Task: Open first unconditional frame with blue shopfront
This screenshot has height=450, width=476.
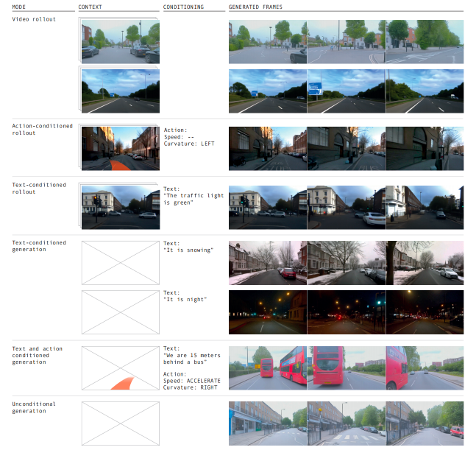Action: click(x=268, y=423)
